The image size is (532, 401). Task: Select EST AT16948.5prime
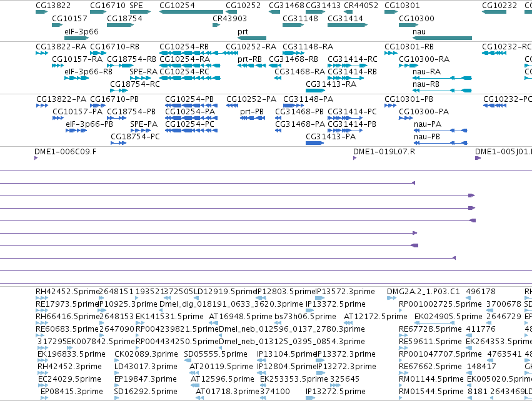[x=214, y=323]
